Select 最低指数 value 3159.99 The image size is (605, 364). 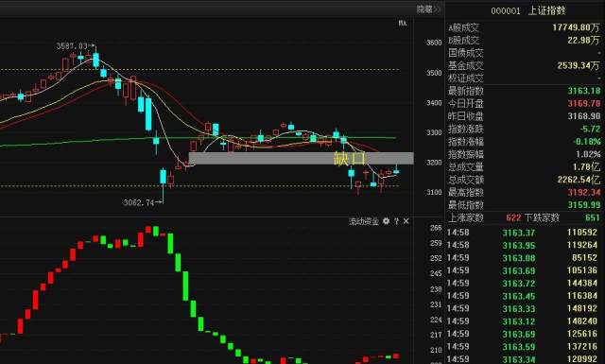click(x=584, y=205)
